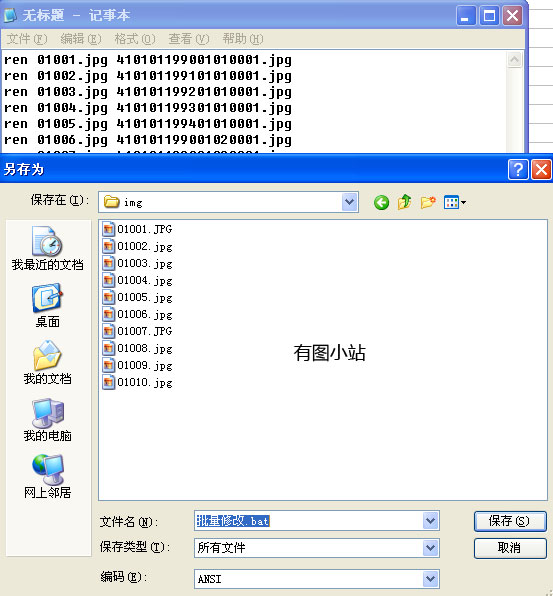Expand the Save in (保存在) folder dropdown

tap(349, 202)
